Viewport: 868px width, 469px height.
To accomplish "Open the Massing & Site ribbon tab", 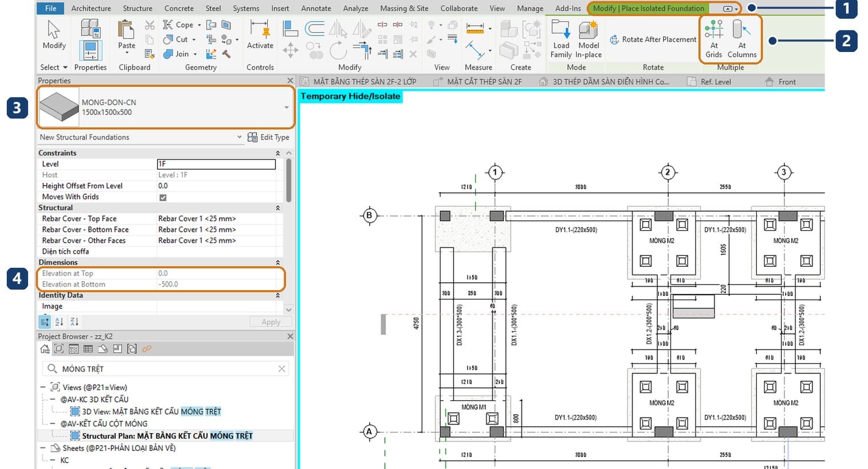I will [x=404, y=8].
